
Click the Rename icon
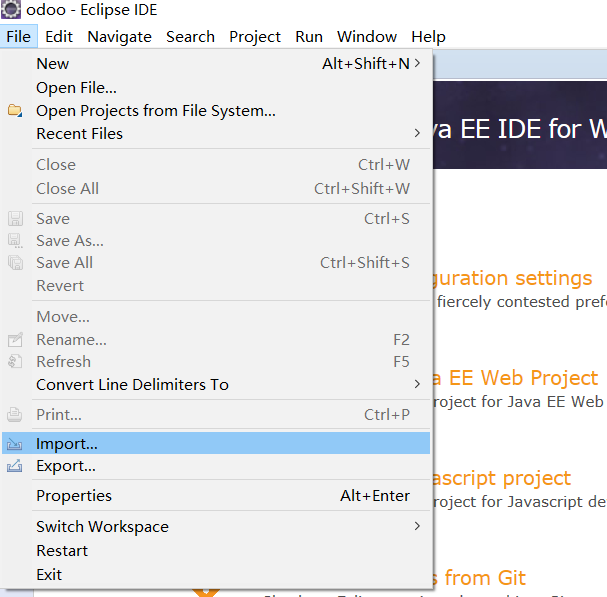15,340
